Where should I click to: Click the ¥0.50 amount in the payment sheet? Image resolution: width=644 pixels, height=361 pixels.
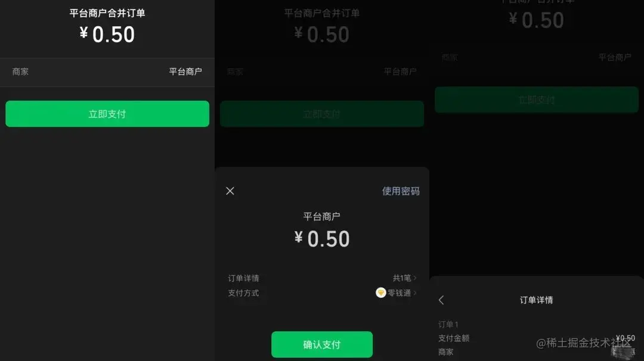(x=322, y=238)
